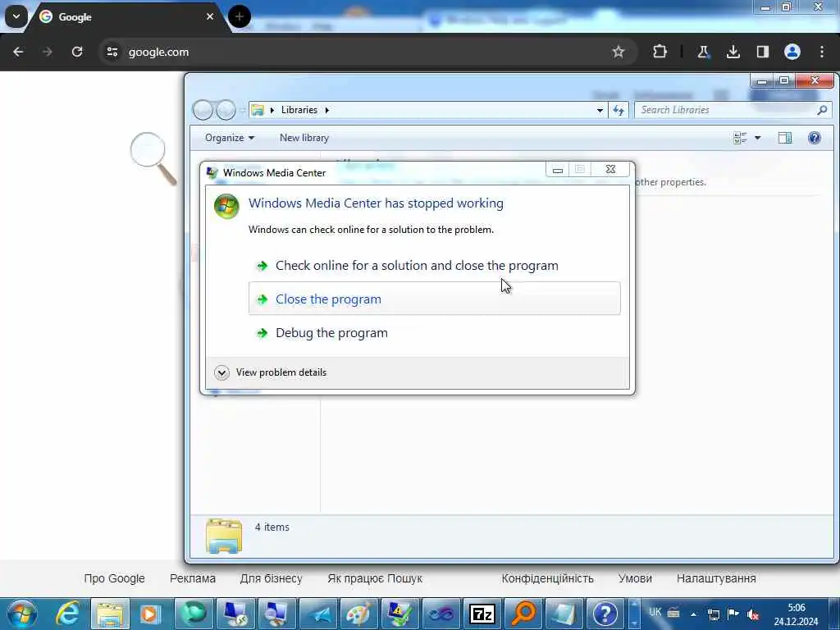Go back in the Libraries Explorer window
Image resolution: width=840 pixels, height=630 pixels.
[x=203, y=110]
